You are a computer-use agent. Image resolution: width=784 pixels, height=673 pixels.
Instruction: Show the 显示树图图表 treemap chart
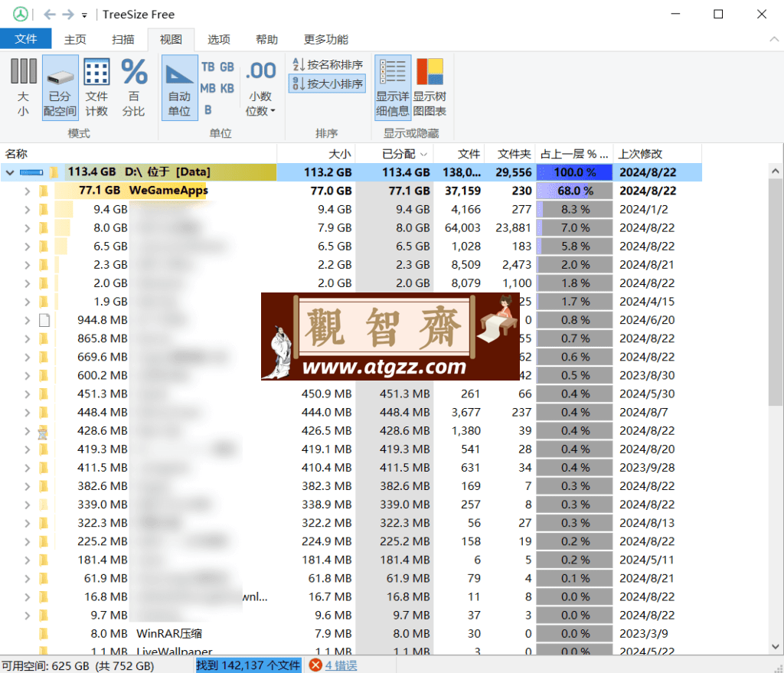[x=430, y=87]
